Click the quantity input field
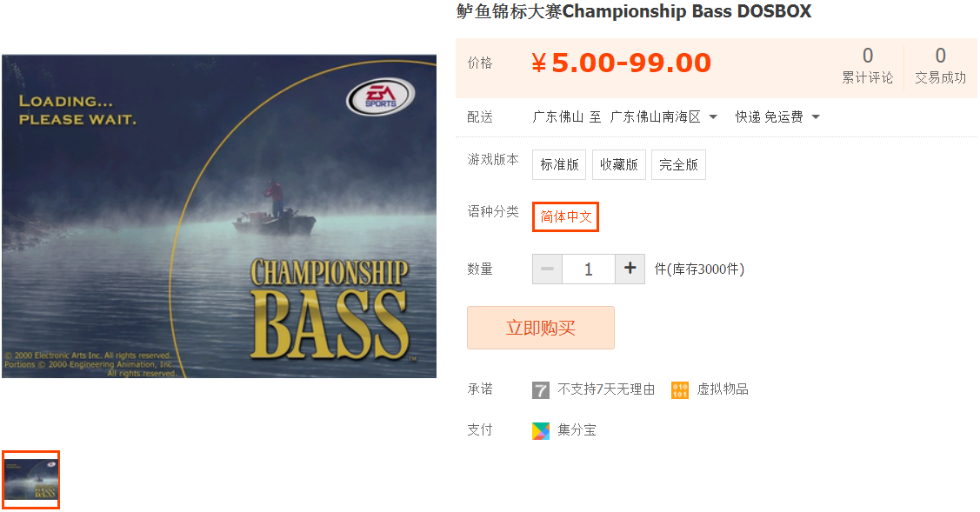The height and width of the screenshot is (512, 980). (589, 269)
